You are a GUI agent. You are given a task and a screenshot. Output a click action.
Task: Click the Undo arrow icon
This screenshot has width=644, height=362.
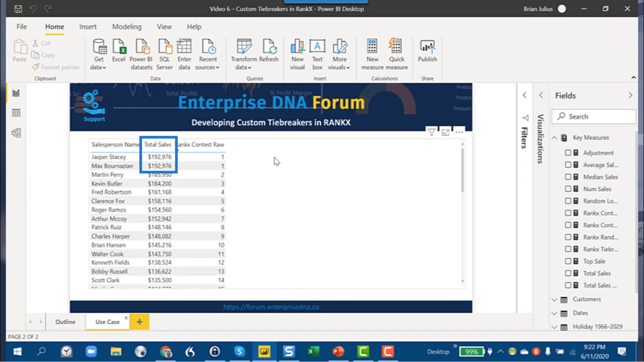(33, 8)
